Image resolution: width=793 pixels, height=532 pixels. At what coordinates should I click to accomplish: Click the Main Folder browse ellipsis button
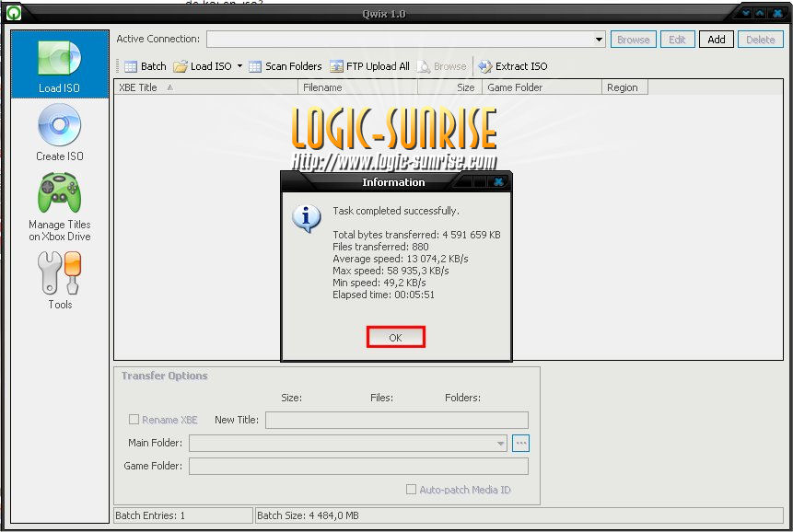point(521,444)
